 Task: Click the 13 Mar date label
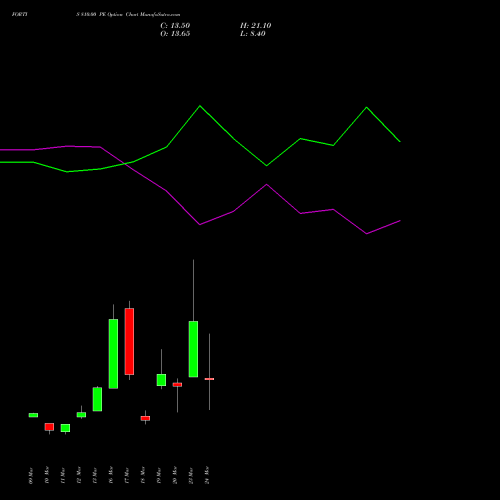[x=95, y=475]
